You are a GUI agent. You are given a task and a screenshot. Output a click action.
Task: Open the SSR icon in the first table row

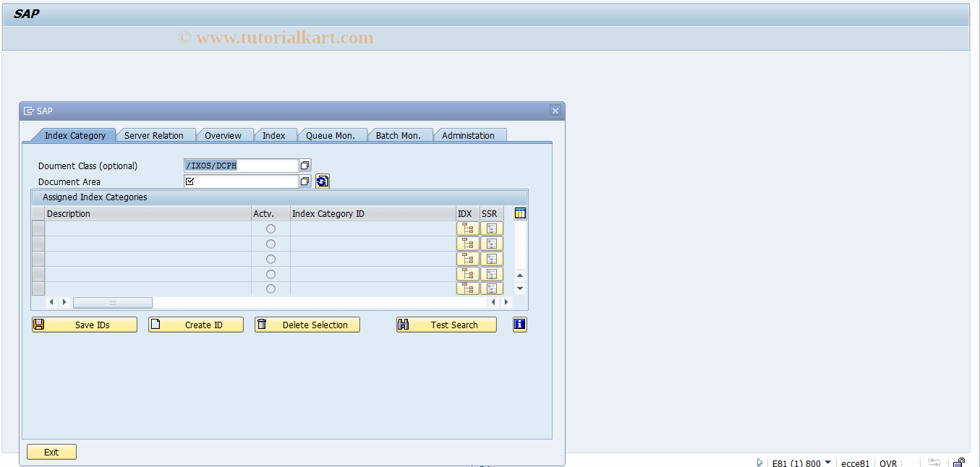491,228
